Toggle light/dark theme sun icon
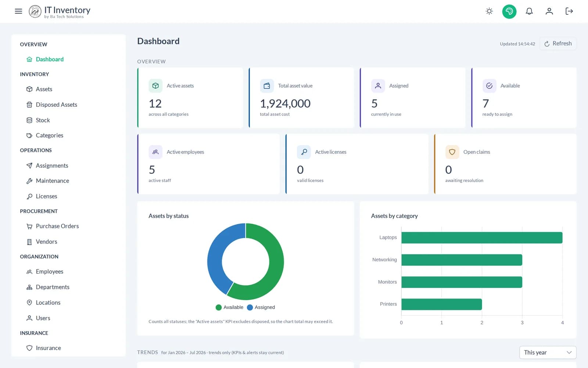 click(x=489, y=11)
